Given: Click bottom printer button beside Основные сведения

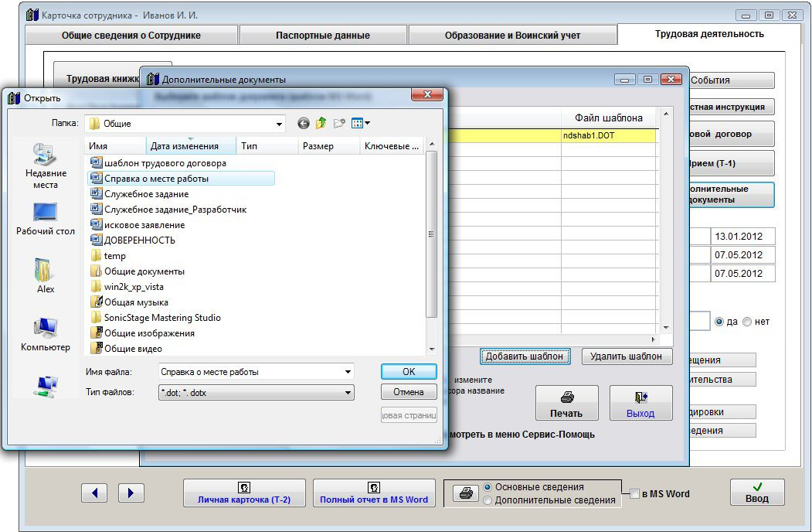Looking at the screenshot, I should [x=466, y=493].
